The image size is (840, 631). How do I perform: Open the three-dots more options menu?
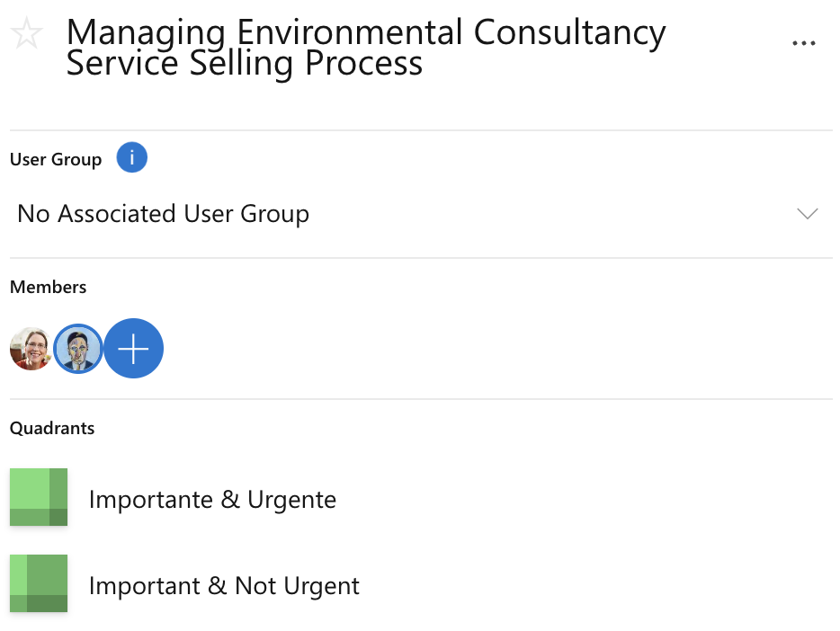click(803, 43)
